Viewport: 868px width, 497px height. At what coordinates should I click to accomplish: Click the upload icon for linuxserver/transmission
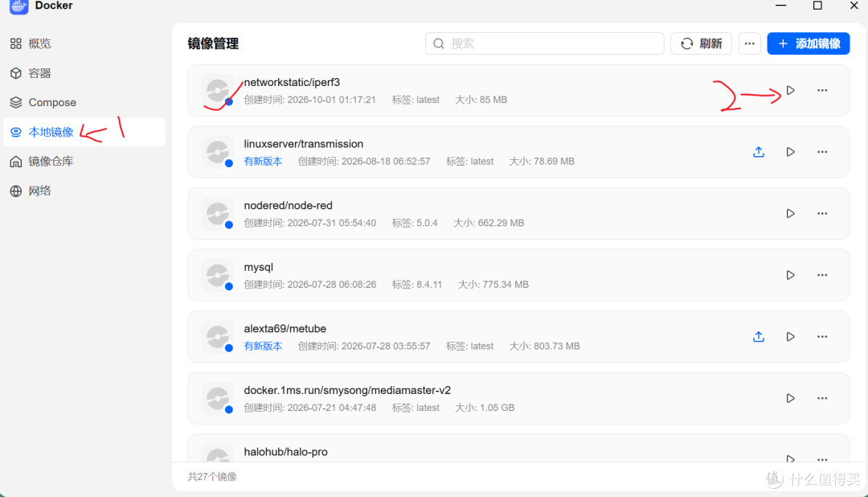759,152
